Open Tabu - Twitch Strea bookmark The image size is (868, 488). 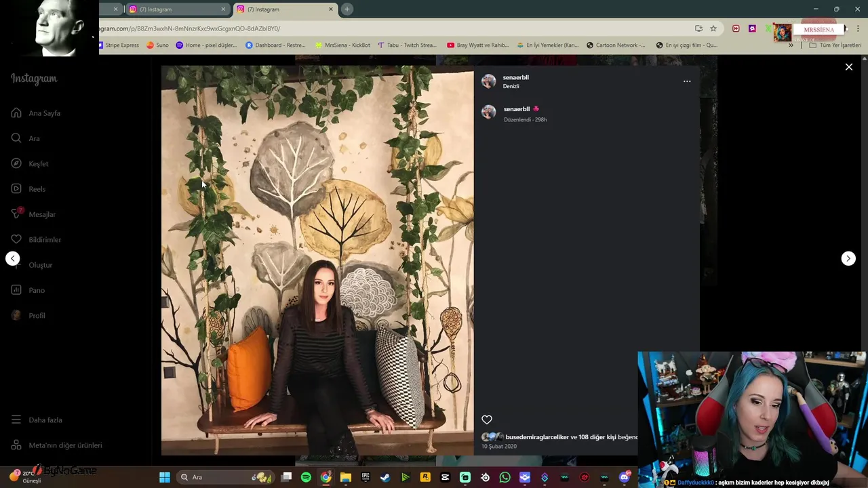[407, 45]
